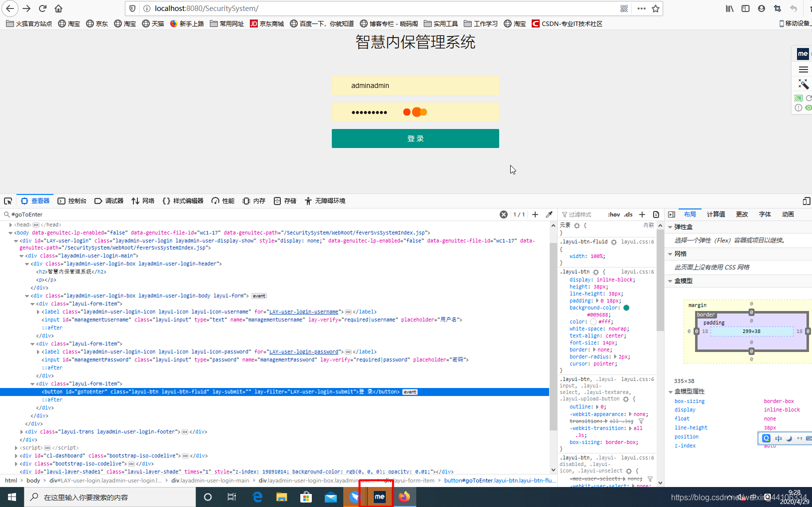Open the 动画 sidebar tab
Screen dimensions: 812x507
[788, 214]
